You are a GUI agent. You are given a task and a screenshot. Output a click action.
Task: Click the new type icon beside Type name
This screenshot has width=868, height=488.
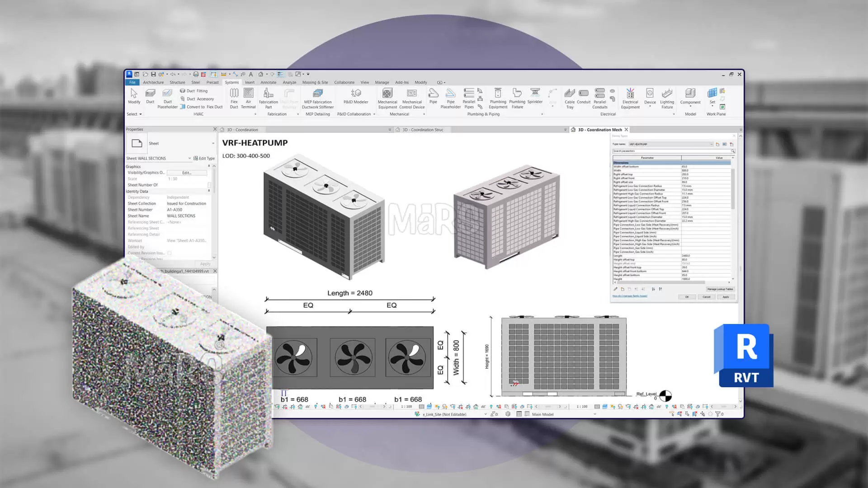click(717, 144)
